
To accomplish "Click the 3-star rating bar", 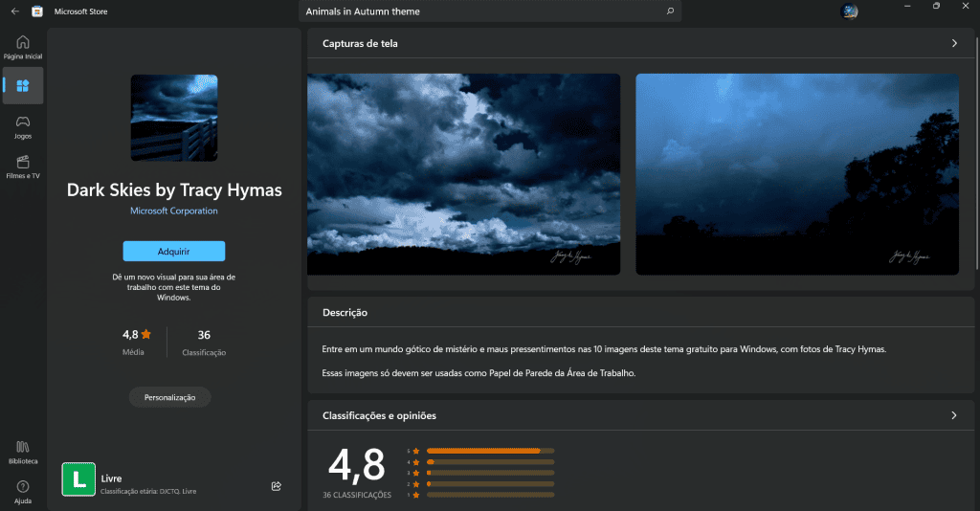I will tap(491, 473).
